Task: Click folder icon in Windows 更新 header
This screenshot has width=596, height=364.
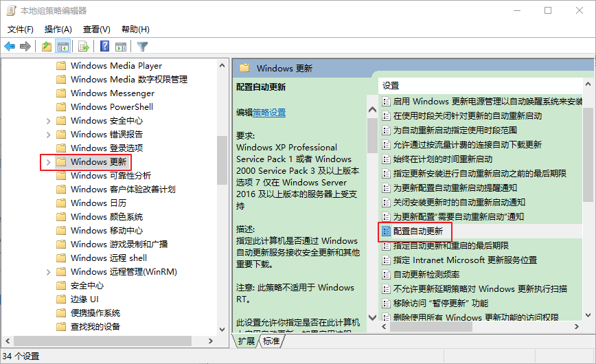Action: click(x=244, y=68)
